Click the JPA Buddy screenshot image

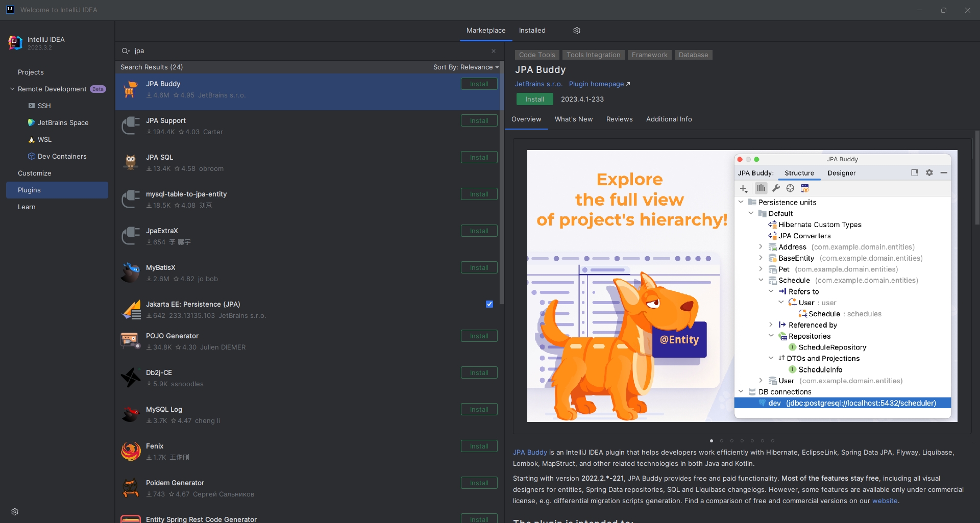pyautogui.click(x=742, y=286)
